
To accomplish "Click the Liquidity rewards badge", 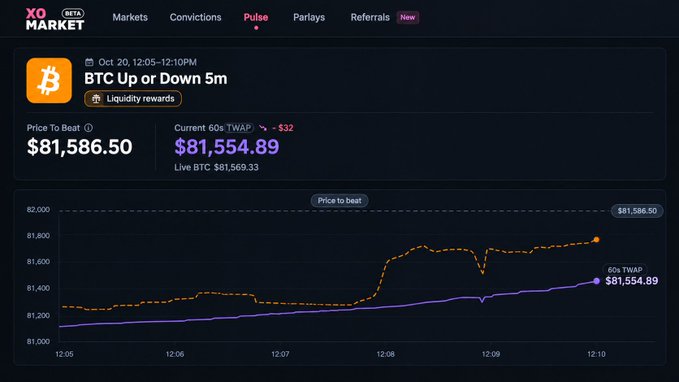I will coord(133,99).
